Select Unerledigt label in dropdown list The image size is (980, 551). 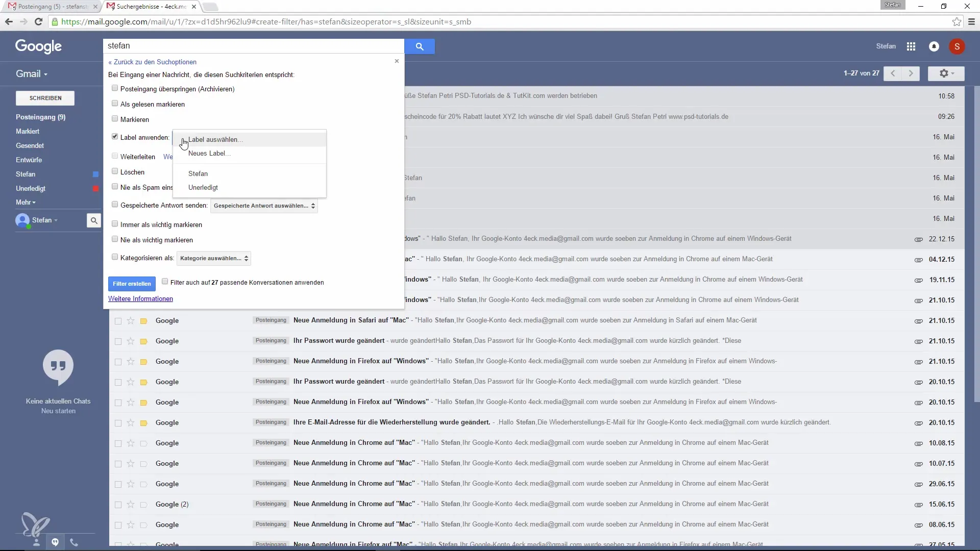coord(250,188)
